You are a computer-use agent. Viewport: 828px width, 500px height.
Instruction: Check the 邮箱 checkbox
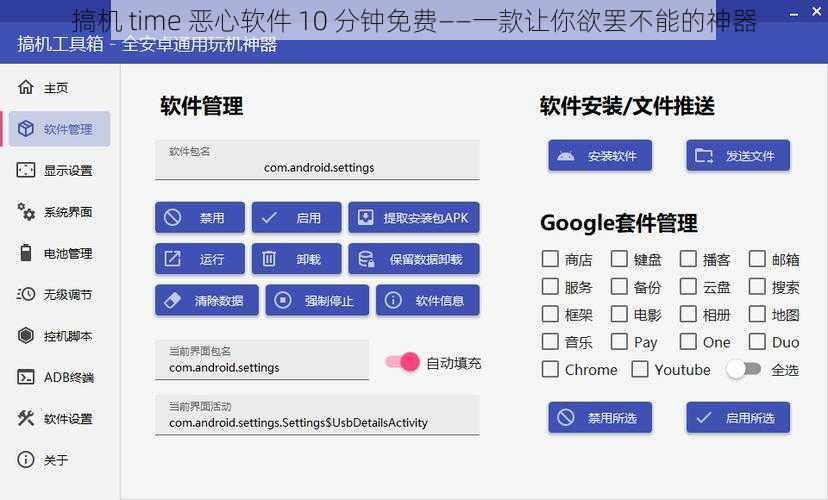tap(757, 259)
